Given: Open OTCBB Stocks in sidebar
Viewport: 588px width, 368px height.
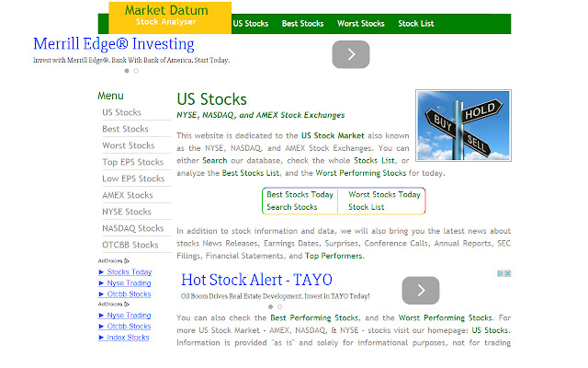Looking at the screenshot, I should pyautogui.click(x=130, y=245).
